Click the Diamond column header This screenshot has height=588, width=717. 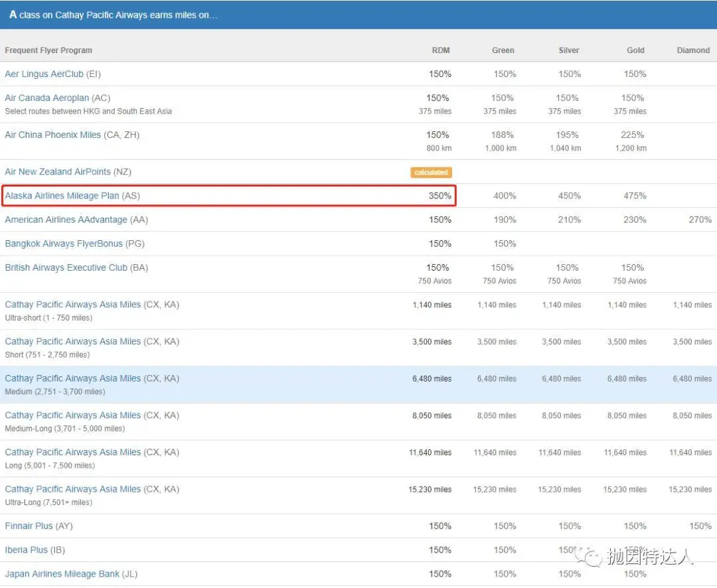pyautogui.click(x=693, y=50)
